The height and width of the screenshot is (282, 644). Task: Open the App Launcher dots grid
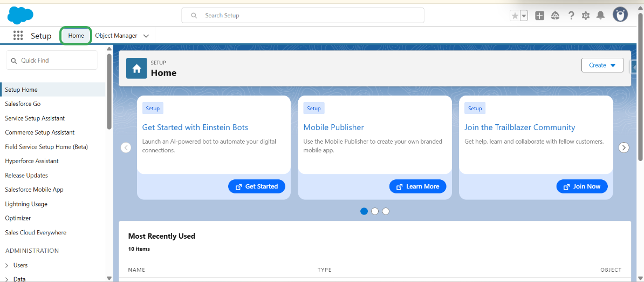tap(18, 36)
